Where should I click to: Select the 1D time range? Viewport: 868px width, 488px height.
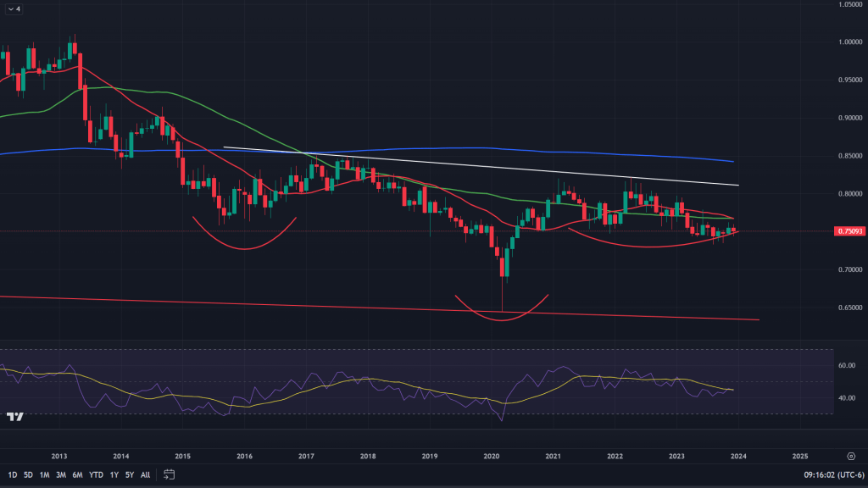13,474
